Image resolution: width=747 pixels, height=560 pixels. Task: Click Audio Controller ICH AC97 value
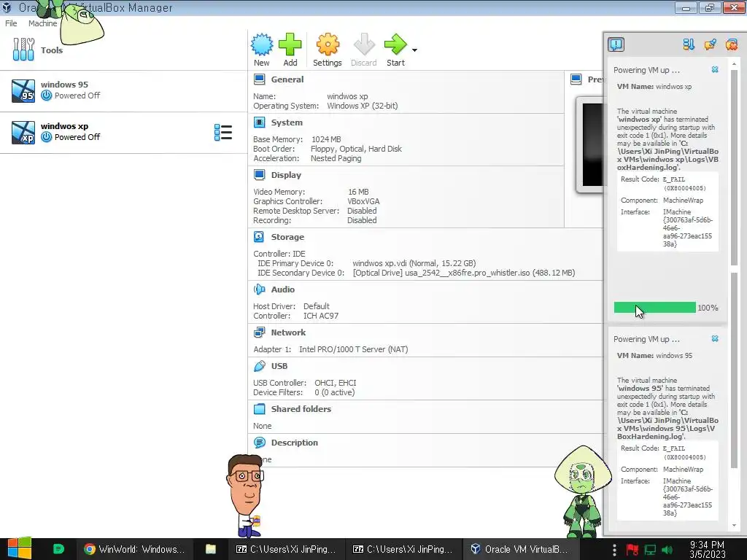(321, 315)
